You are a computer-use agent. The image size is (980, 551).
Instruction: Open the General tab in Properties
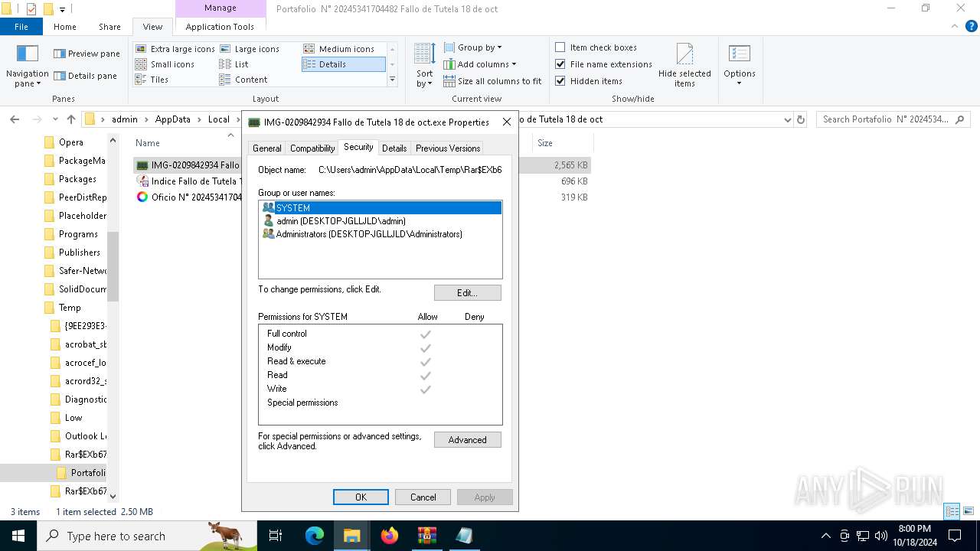266,148
